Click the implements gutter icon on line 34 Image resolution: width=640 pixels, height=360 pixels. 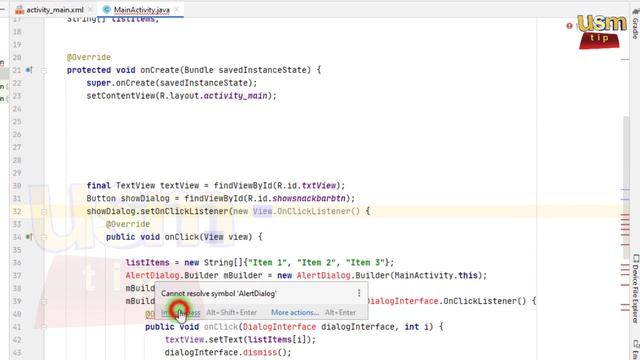coord(29,237)
